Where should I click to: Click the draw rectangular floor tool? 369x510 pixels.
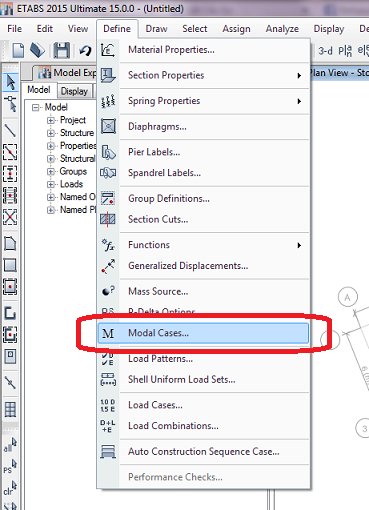pyautogui.click(x=10, y=265)
